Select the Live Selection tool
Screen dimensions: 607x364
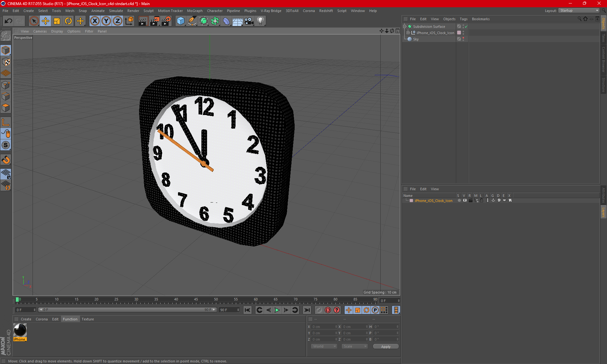click(x=34, y=21)
